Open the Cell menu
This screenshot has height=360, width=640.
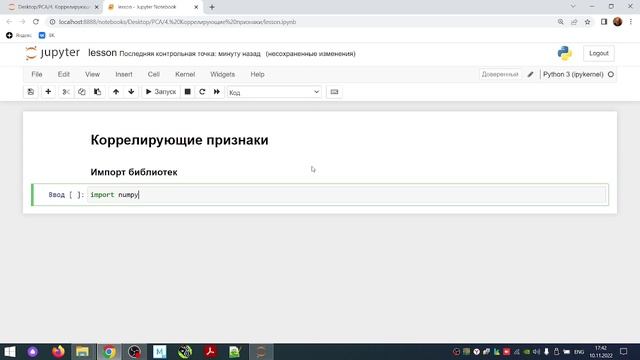tap(153, 74)
